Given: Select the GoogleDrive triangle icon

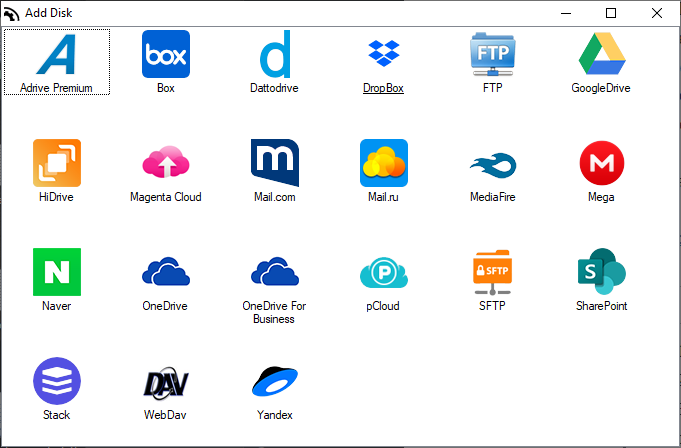Looking at the screenshot, I should [602, 53].
